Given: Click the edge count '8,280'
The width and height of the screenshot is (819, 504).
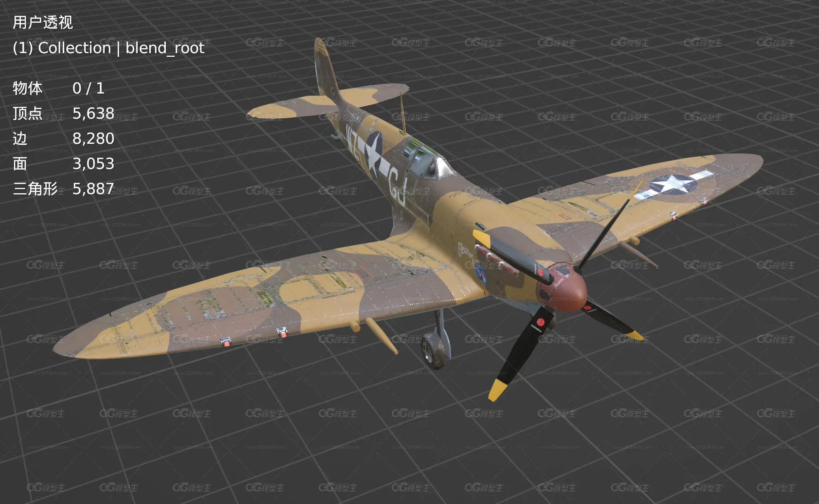Looking at the screenshot, I should [93, 138].
